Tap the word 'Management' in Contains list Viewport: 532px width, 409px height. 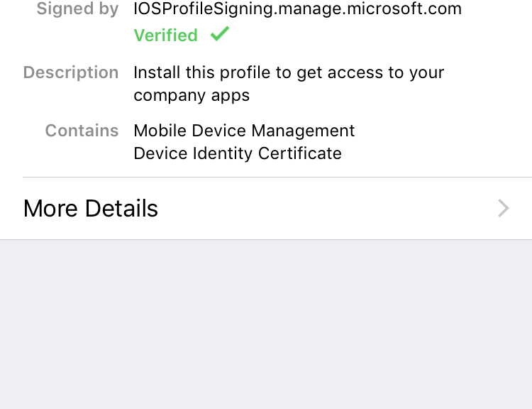click(x=303, y=131)
